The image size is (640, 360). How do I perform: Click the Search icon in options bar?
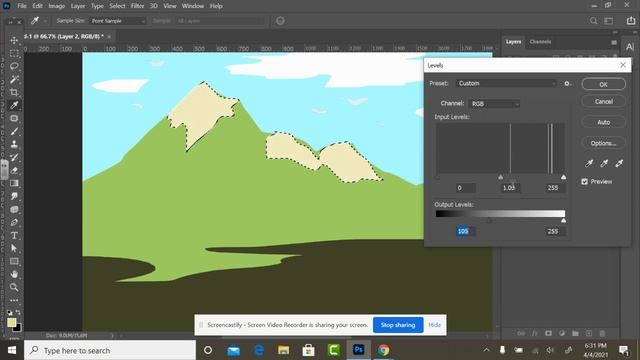pyautogui.click(x=593, y=21)
